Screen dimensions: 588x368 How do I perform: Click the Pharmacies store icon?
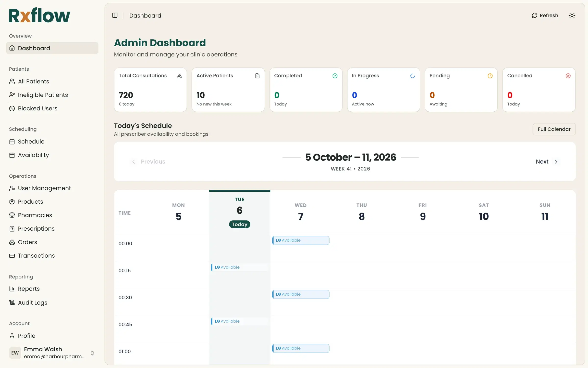coord(12,215)
